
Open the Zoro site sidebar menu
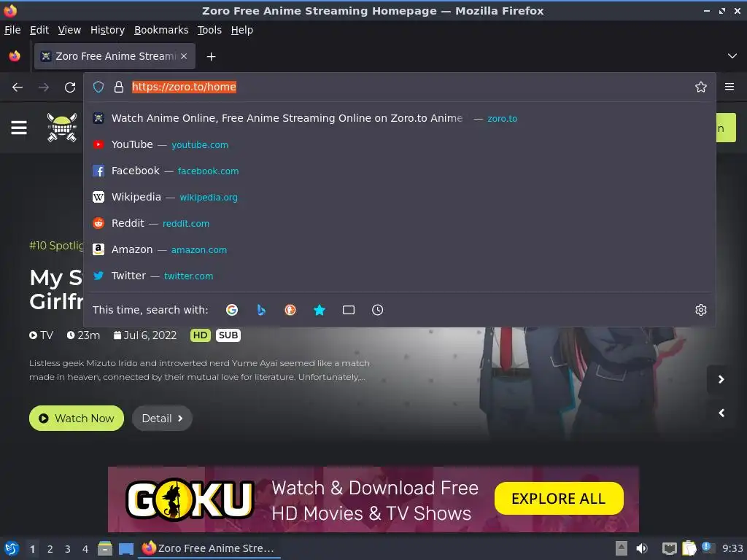click(19, 128)
